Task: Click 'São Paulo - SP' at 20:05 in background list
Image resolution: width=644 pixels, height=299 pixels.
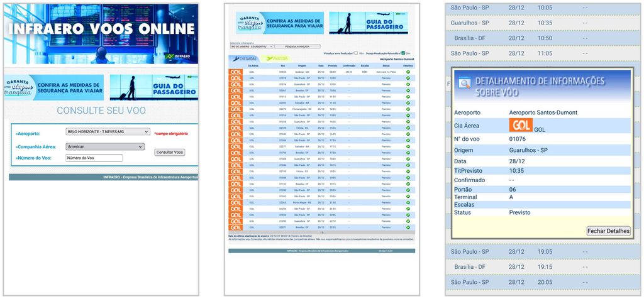Action: 470,282
